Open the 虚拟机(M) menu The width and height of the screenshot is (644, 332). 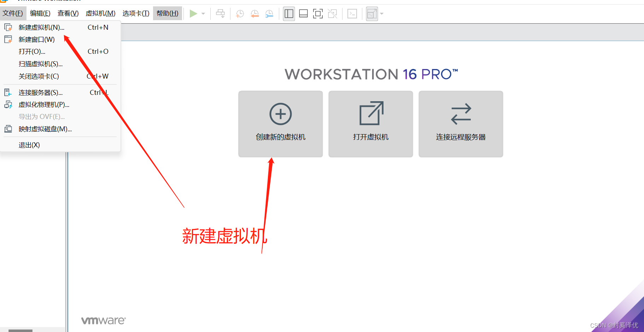[x=100, y=13]
